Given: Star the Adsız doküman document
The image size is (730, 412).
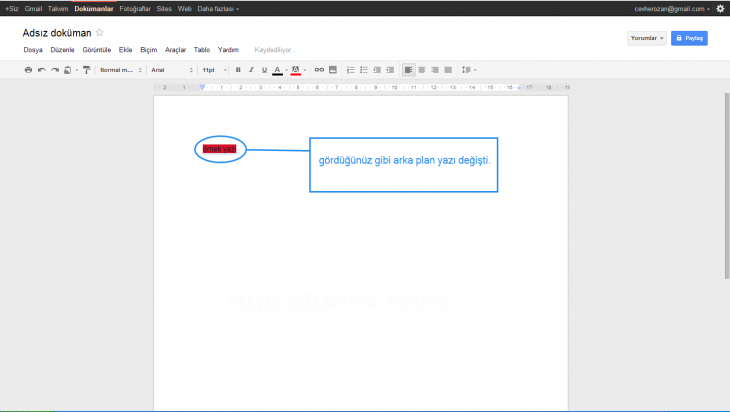Looking at the screenshot, I should pos(100,33).
